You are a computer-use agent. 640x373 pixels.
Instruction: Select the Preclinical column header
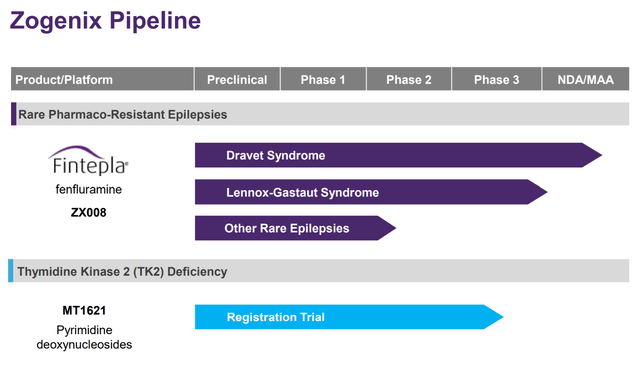point(237,79)
